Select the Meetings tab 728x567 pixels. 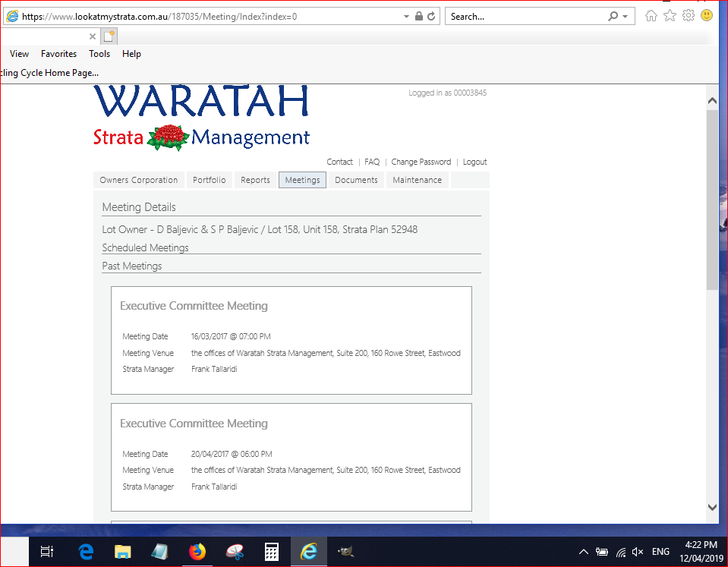pos(302,180)
